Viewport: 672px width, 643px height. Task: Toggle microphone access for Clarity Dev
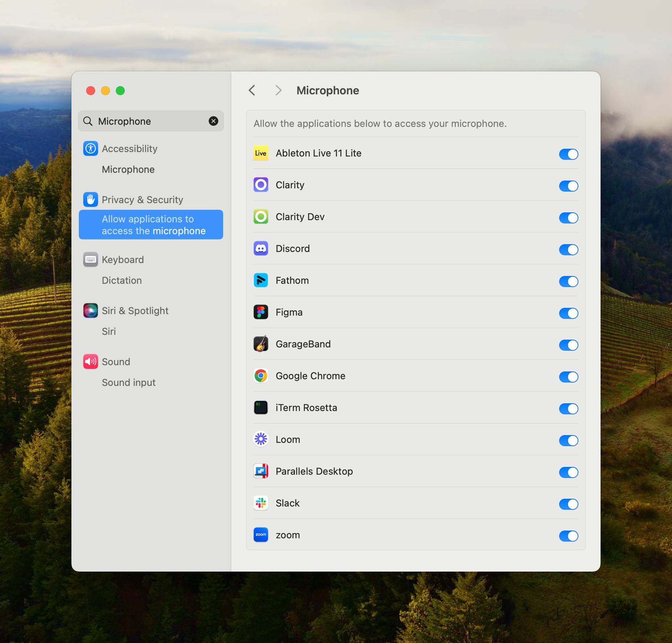569,218
